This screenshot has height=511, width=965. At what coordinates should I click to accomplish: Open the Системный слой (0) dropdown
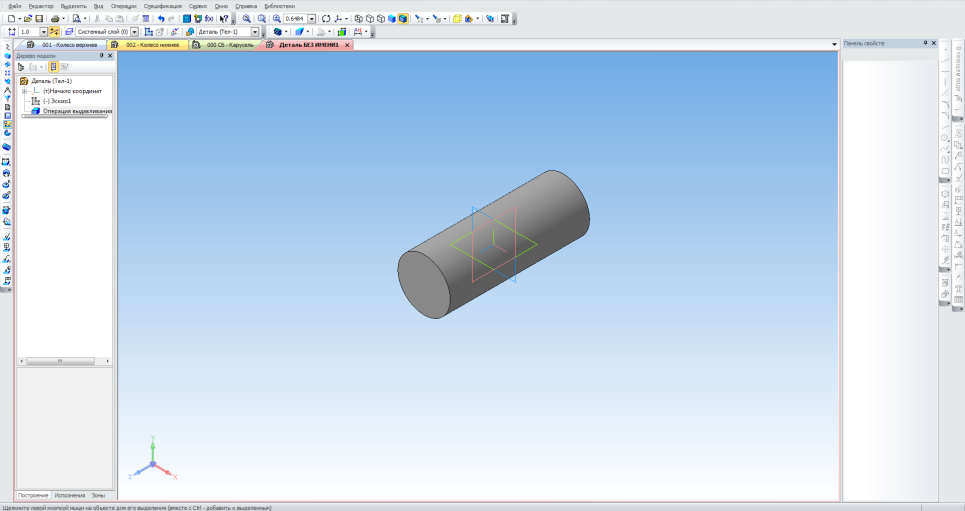136,32
